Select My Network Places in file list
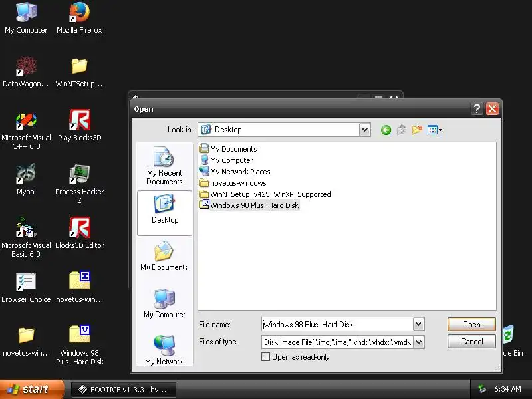This screenshot has width=532, height=399. tap(235, 172)
